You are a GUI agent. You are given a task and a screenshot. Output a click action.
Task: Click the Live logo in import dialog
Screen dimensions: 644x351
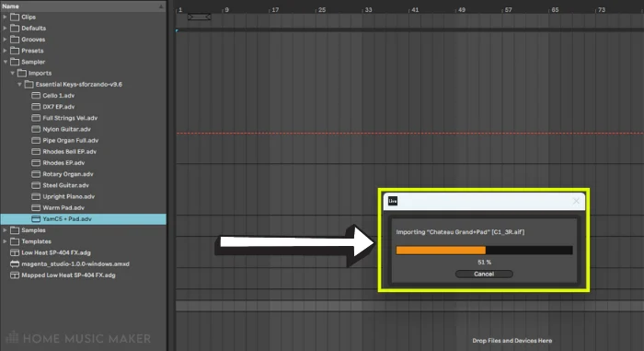pyautogui.click(x=393, y=201)
